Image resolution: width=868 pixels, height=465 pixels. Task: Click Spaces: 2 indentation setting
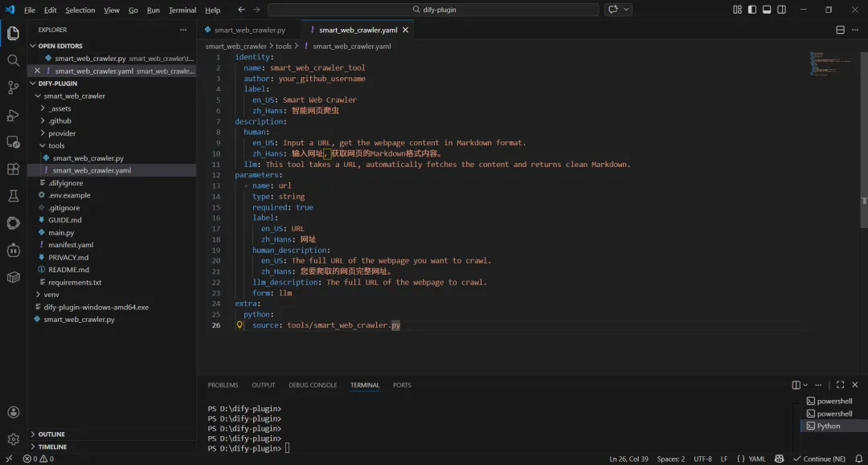(x=670, y=459)
